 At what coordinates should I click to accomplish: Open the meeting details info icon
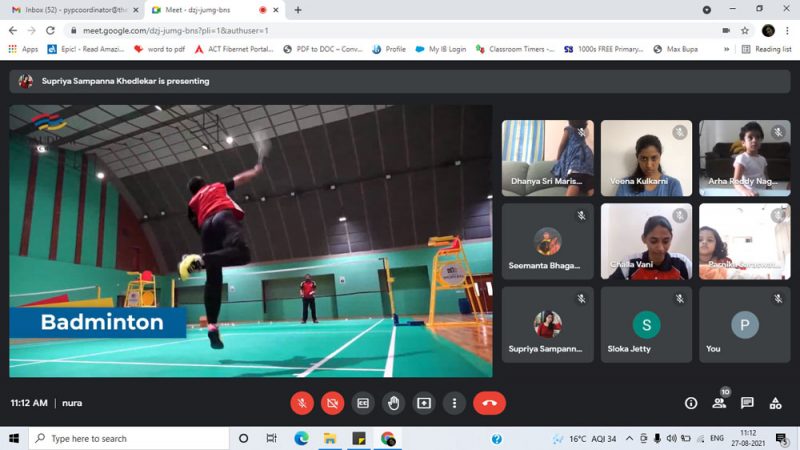(x=691, y=403)
